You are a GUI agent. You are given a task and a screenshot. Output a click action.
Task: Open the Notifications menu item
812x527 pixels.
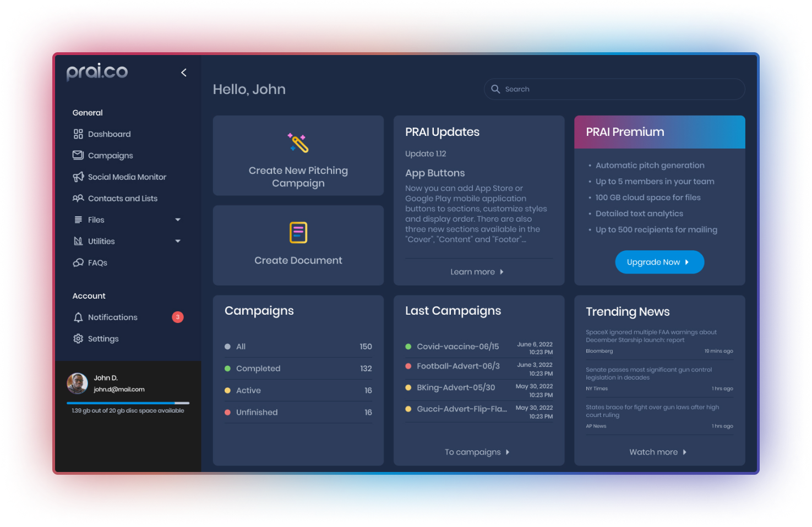(x=113, y=317)
